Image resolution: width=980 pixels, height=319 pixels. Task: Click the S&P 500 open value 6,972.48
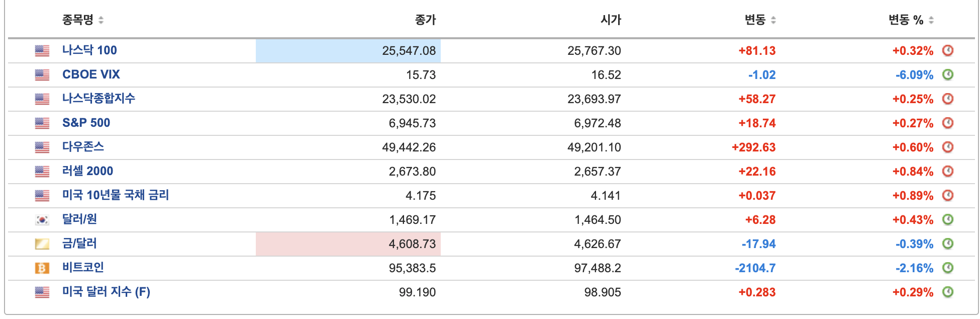click(598, 123)
